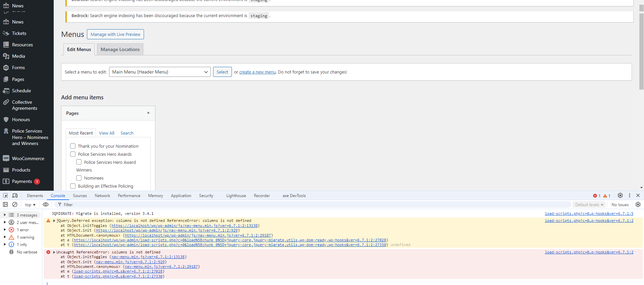Clear the console with the ban icon
The height and width of the screenshot is (285, 644).
pos(15,204)
